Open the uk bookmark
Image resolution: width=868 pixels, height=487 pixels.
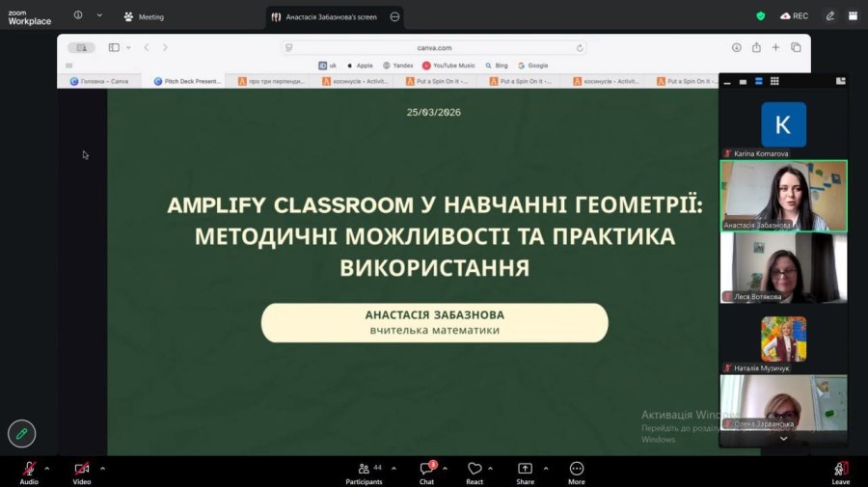coord(327,66)
